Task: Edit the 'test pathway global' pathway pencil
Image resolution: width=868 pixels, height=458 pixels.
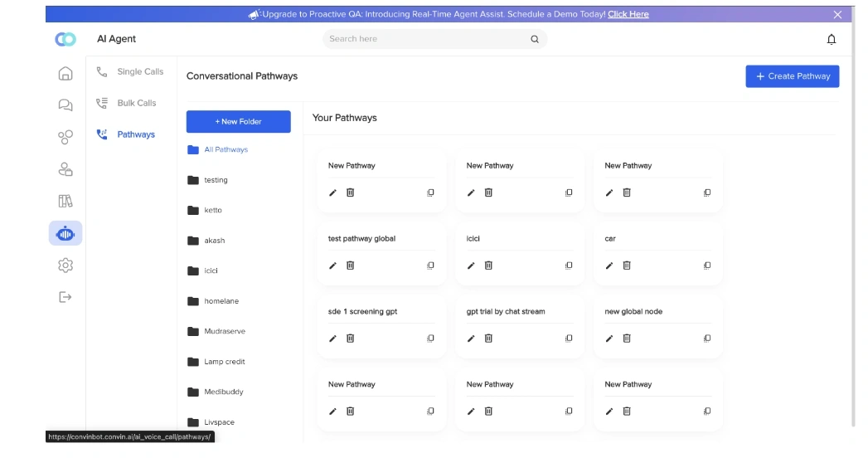Action: coord(332,266)
